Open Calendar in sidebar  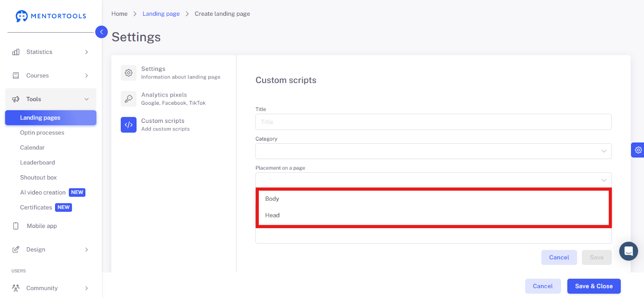click(32, 147)
